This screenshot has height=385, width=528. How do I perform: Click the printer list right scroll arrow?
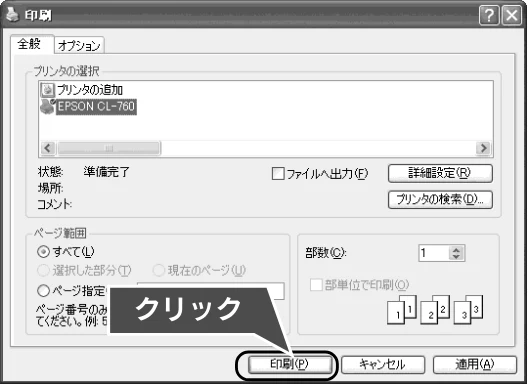(484, 148)
